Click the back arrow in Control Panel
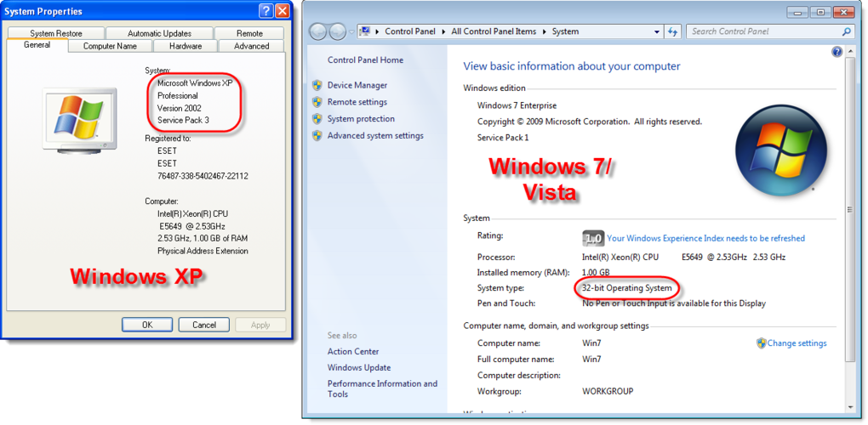868x425 pixels. [x=317, y=31]
